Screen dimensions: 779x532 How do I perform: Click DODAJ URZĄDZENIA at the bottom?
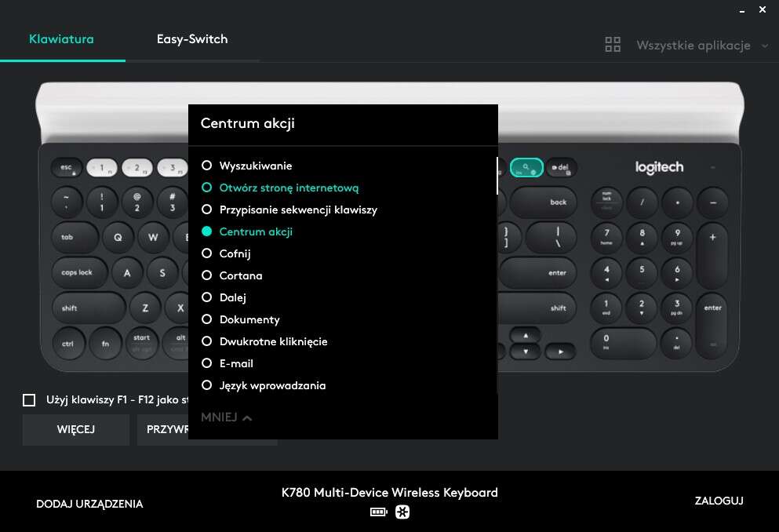(x=89, y=504)
